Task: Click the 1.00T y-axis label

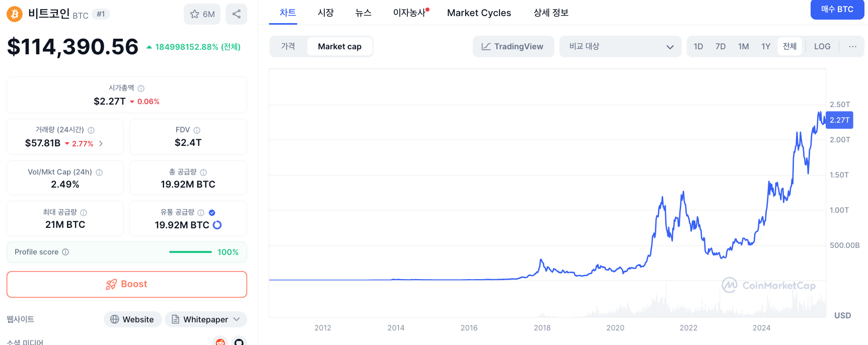Action: [x=839, y=210]
